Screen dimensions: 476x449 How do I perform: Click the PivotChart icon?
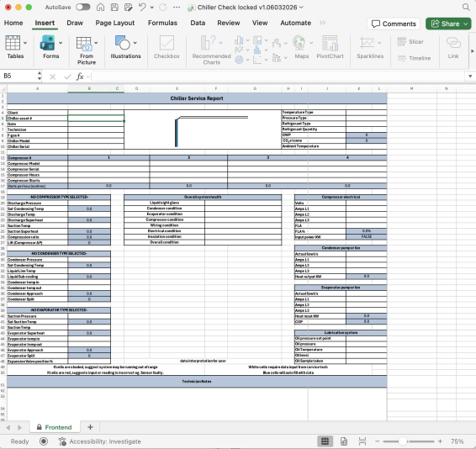330,43
